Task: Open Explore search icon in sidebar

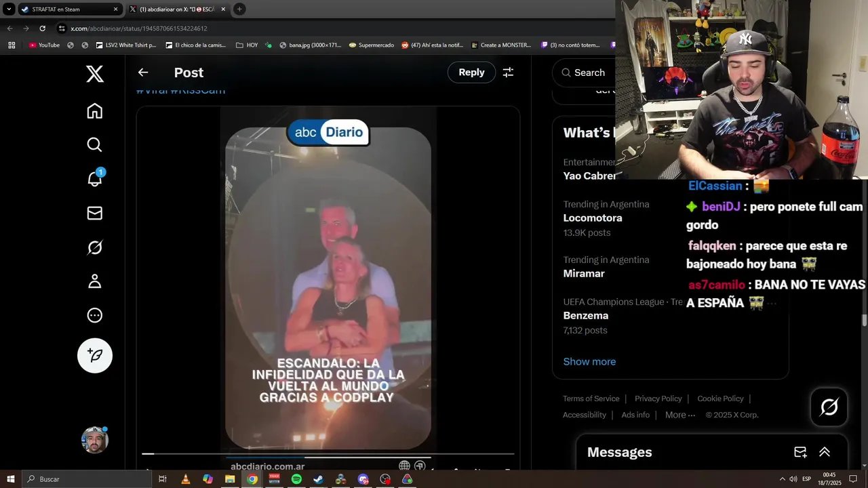Action: point(95,145)
